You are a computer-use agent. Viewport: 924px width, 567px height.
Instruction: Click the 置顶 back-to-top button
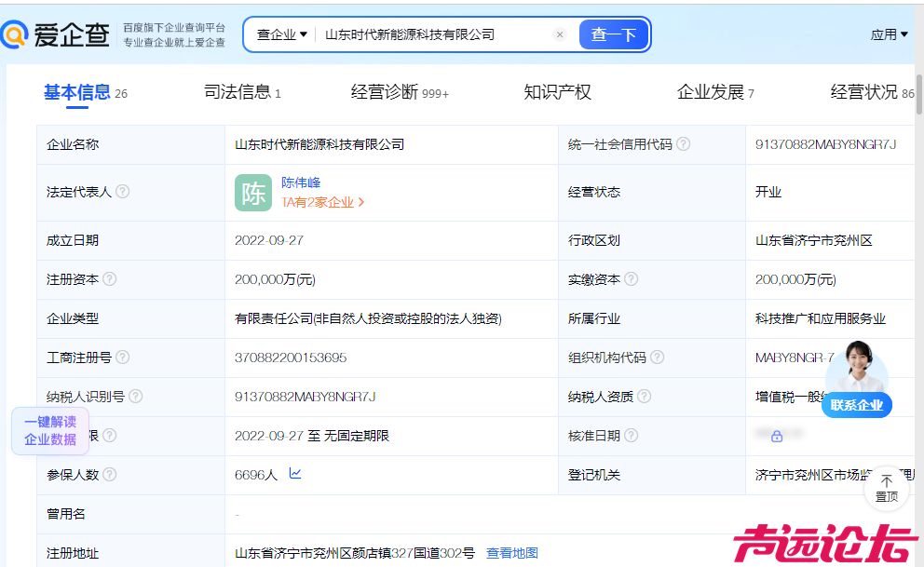887,488
